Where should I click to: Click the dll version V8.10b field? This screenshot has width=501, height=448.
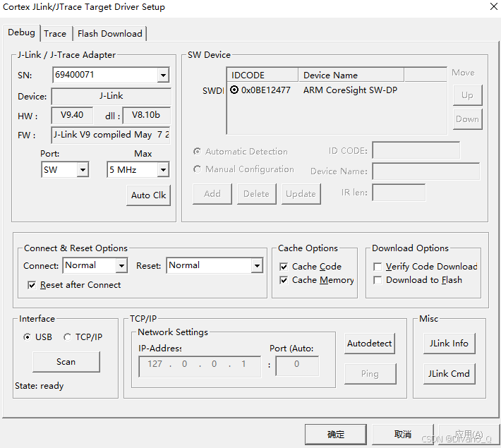(146, 116)
